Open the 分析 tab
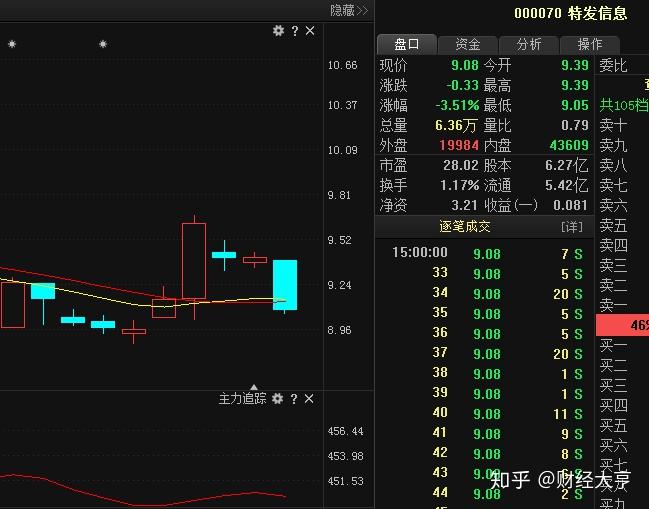The image size is (649, 509). 529,44
